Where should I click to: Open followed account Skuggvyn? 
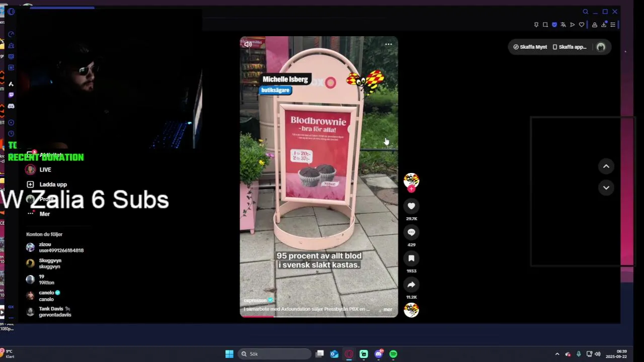[50, 263]
